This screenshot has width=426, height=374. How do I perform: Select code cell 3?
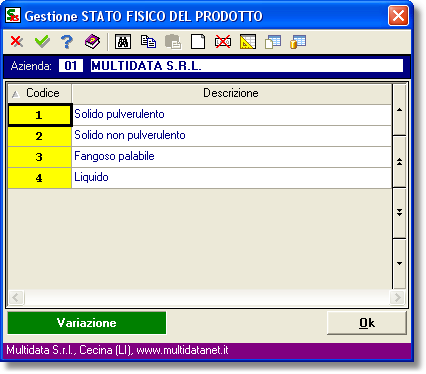tap(39, 157)
